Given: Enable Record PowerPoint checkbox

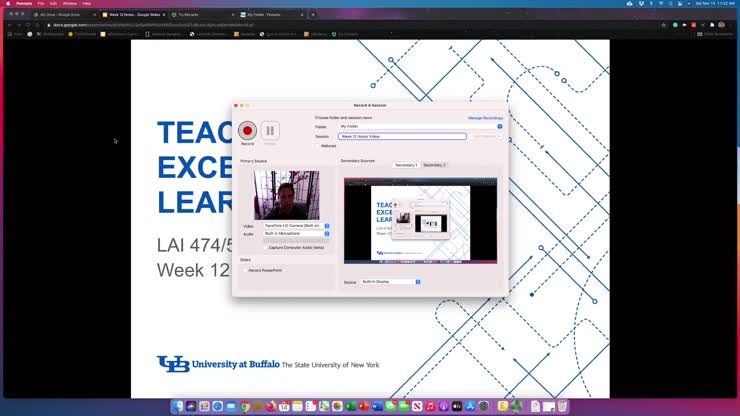Looking at the screenshot, I should 244,270.
